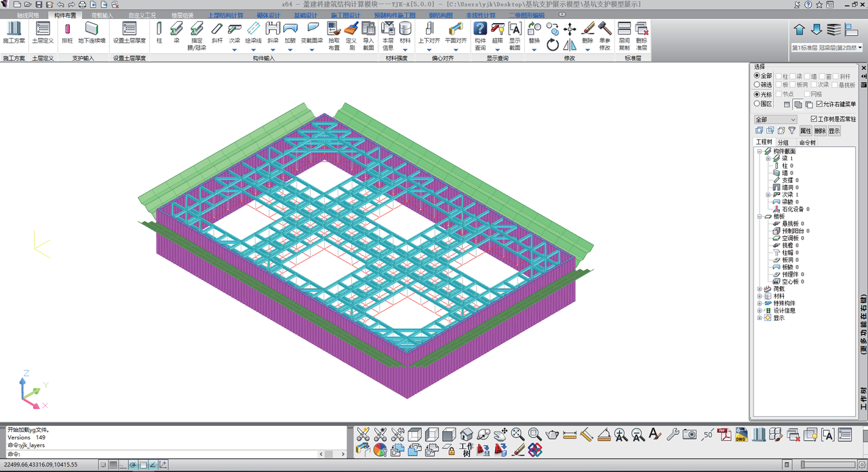Expand the 设计信息 tree node

759,311
